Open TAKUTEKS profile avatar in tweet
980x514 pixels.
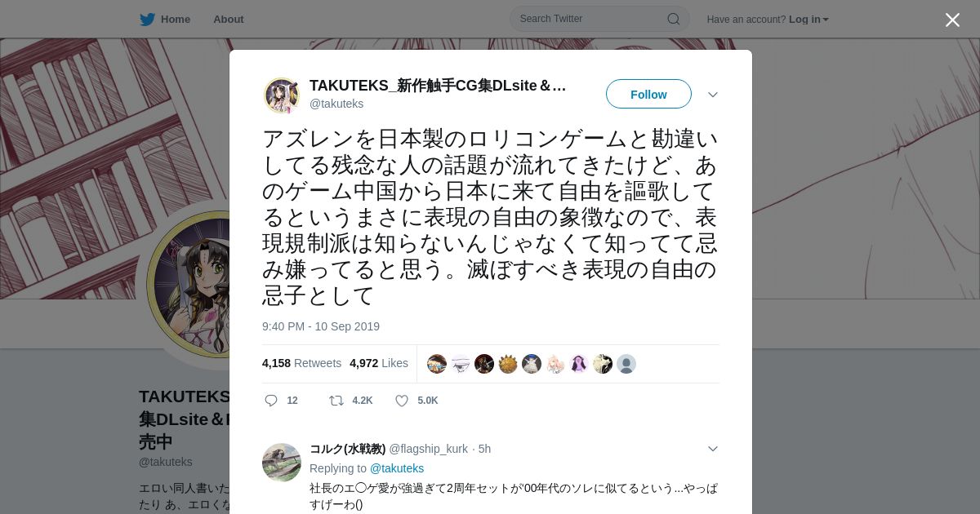tap(282, 95)
